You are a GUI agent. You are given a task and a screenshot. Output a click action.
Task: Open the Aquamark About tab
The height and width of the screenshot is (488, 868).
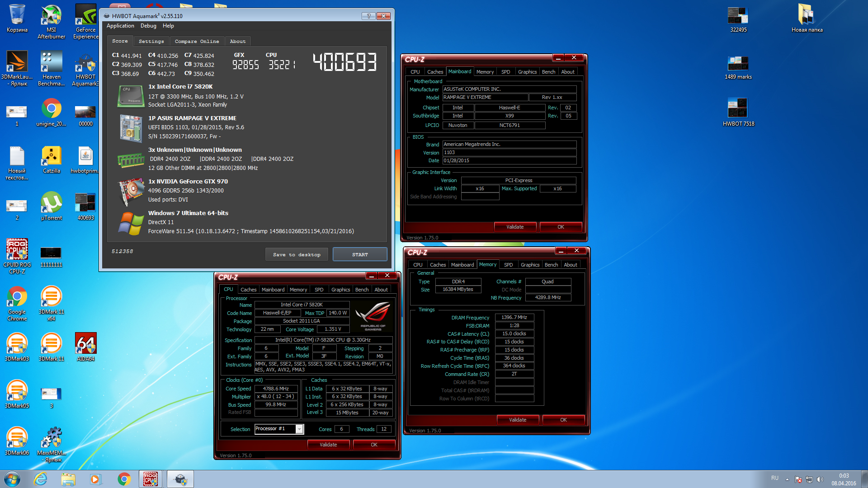pyautogui.click(x=238, y=41)
